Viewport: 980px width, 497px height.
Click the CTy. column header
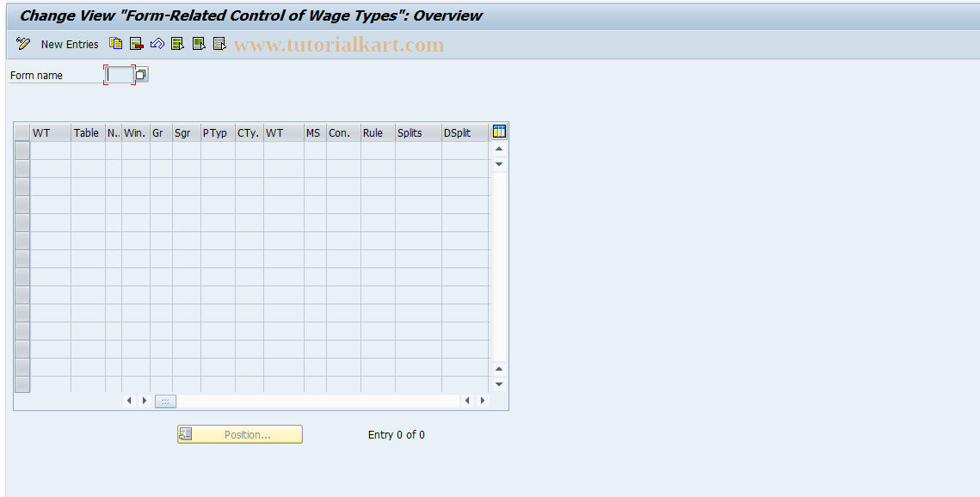click(250, 133)
